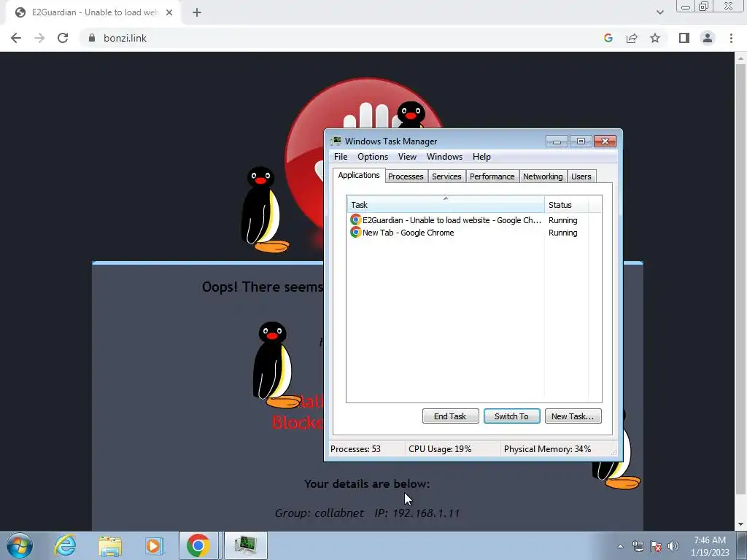
Task: Open Chrome three-dot menu
Action: 731,38
